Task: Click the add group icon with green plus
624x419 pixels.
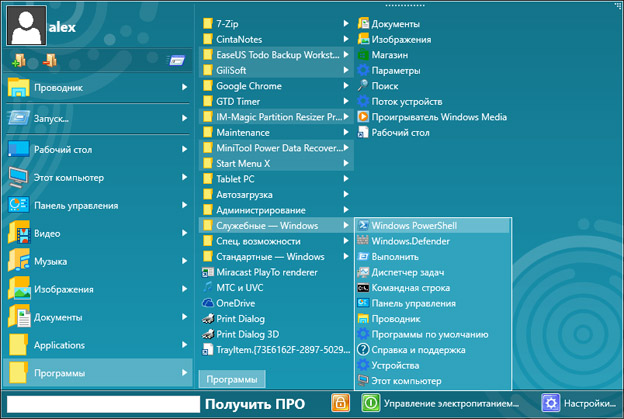Action: coord(19,60)
